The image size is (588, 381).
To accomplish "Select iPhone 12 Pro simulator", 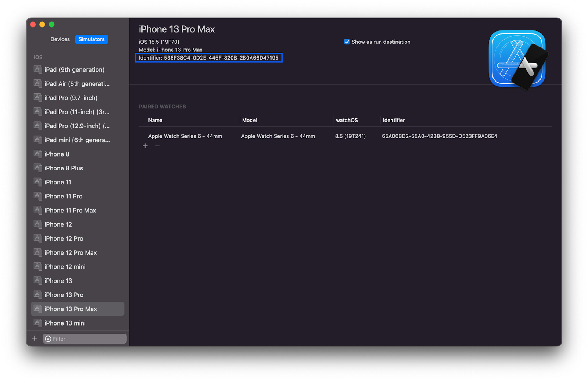I will [78, 238].
